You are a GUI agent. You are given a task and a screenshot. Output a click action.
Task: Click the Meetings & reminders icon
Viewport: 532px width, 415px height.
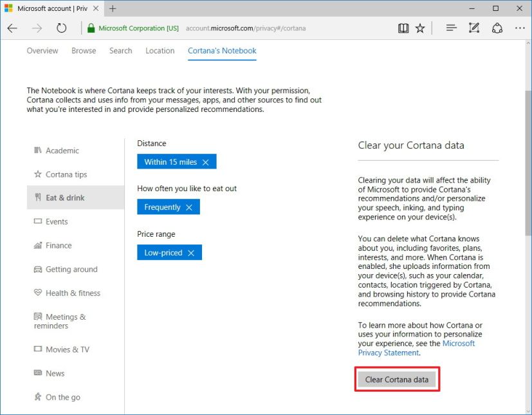pyautogui.click(x=38, y=317)
